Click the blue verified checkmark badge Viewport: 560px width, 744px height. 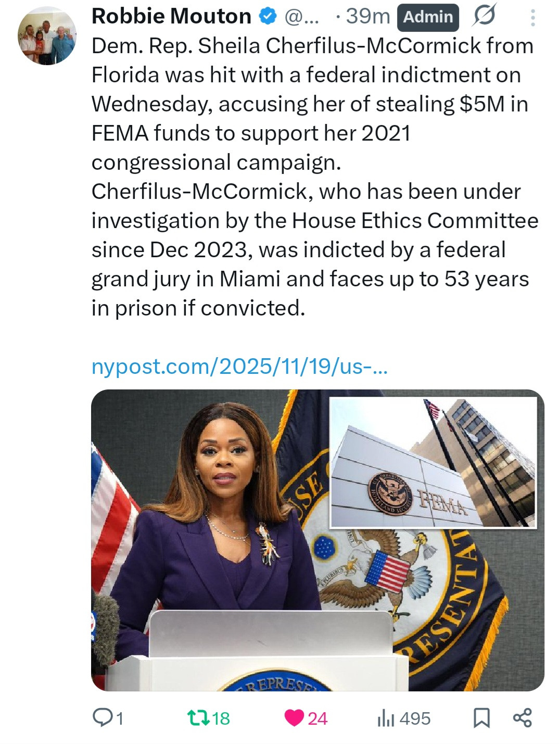pos(268,17)
